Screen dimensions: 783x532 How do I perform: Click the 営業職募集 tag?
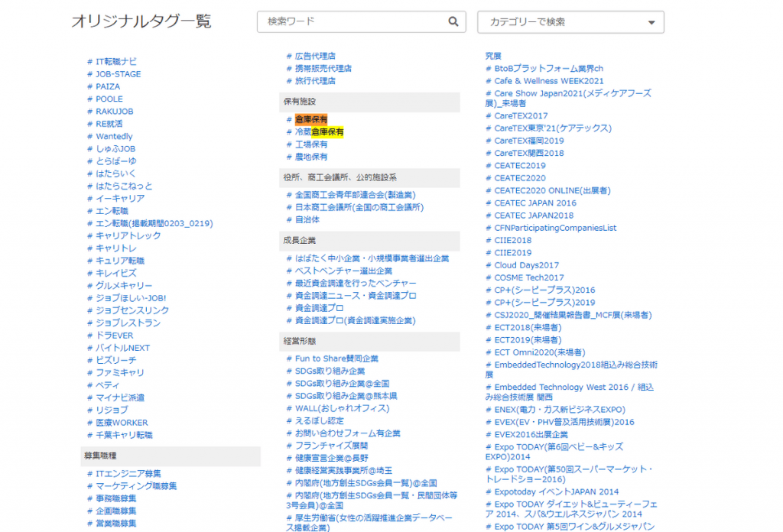click(x=116, y=524)
